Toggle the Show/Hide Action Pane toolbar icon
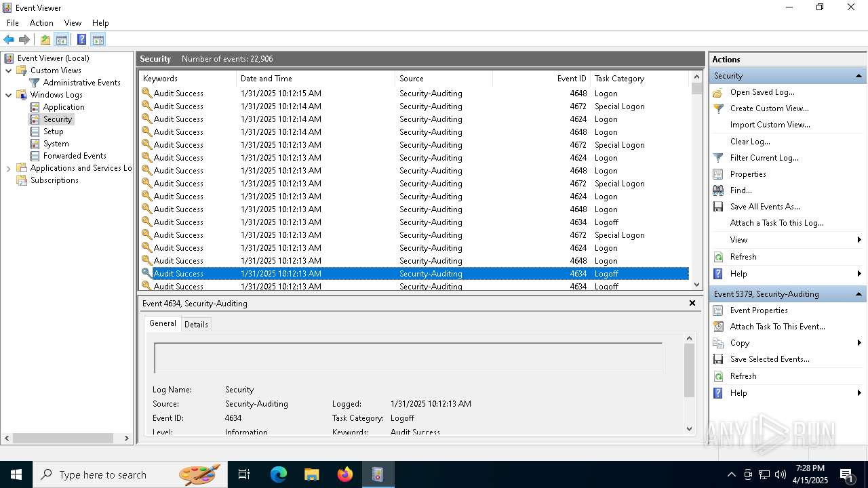This screenshot has height=488, width=868. 98,39
